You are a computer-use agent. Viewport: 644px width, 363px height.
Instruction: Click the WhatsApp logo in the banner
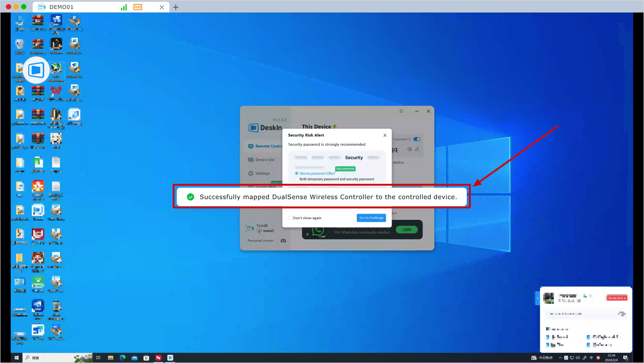(x=318, y=230)
